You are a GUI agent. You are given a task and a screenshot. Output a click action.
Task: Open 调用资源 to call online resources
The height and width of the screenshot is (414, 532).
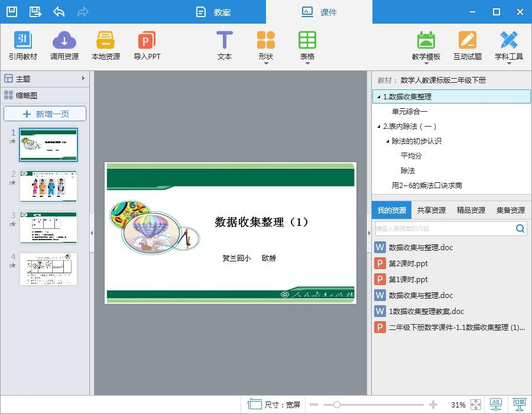64,44
